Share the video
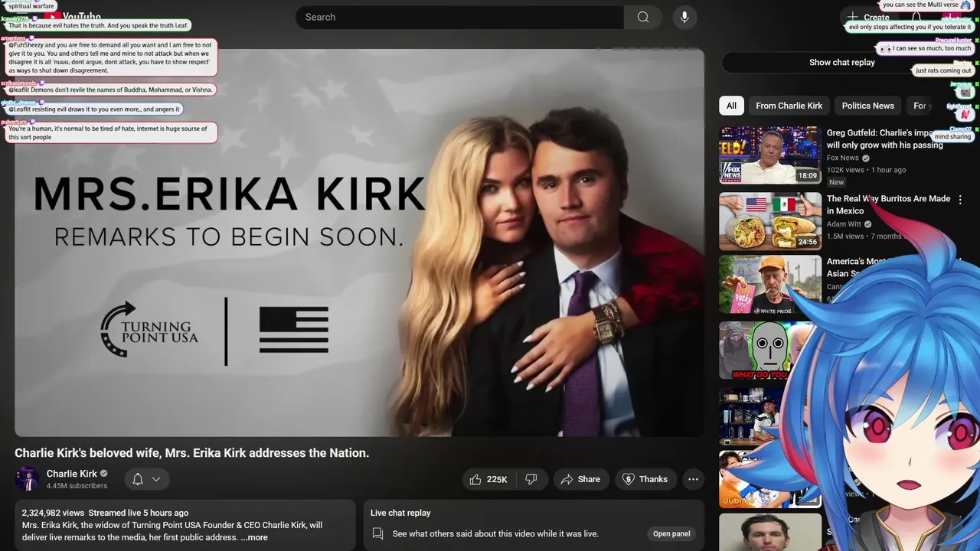Viewport: 980px width, 551px height. coord(580,479)
